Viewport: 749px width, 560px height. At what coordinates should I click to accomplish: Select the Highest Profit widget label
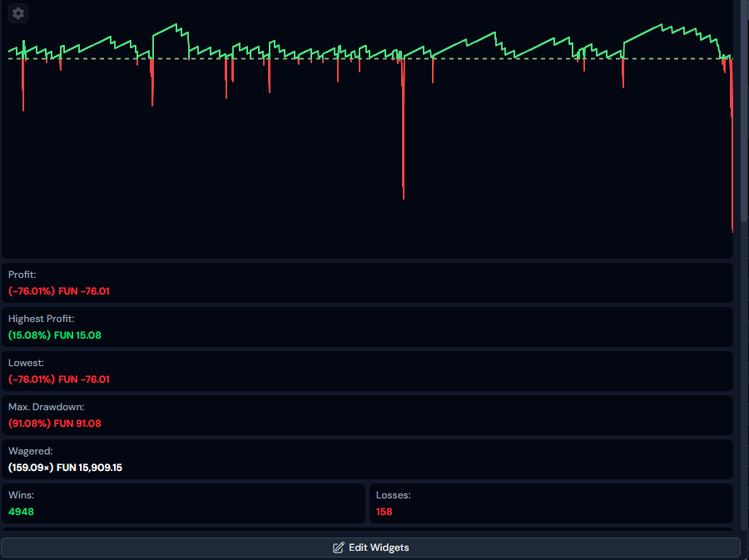pyautogui.click(x=41, y=319)
